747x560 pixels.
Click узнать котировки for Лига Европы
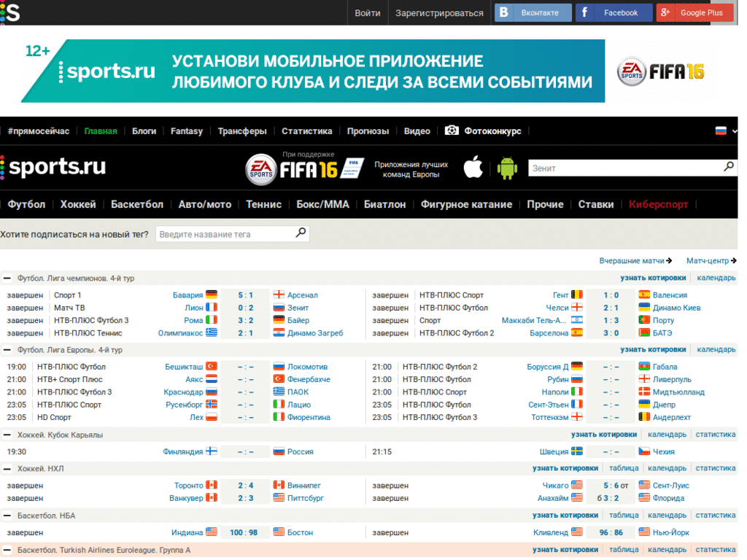(651, 349)
